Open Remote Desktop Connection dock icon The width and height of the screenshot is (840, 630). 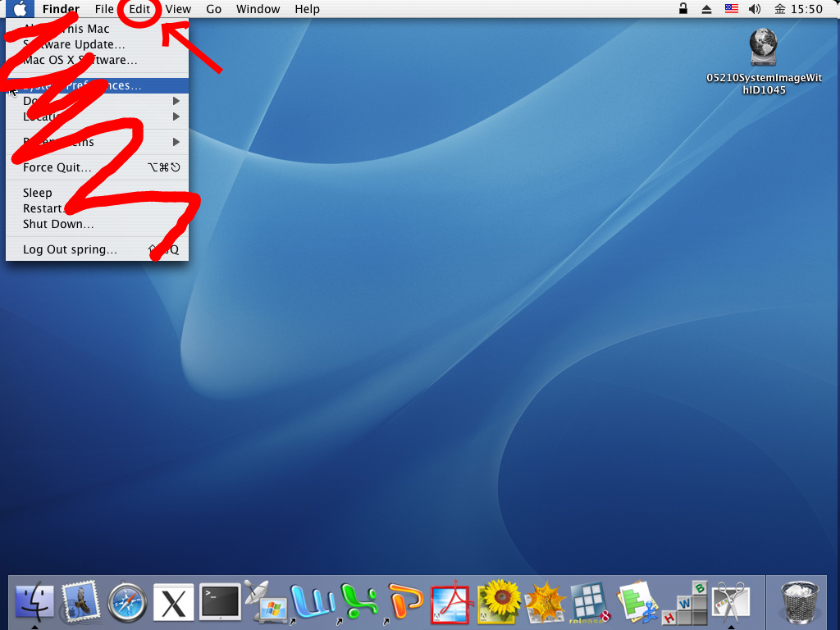267,603
